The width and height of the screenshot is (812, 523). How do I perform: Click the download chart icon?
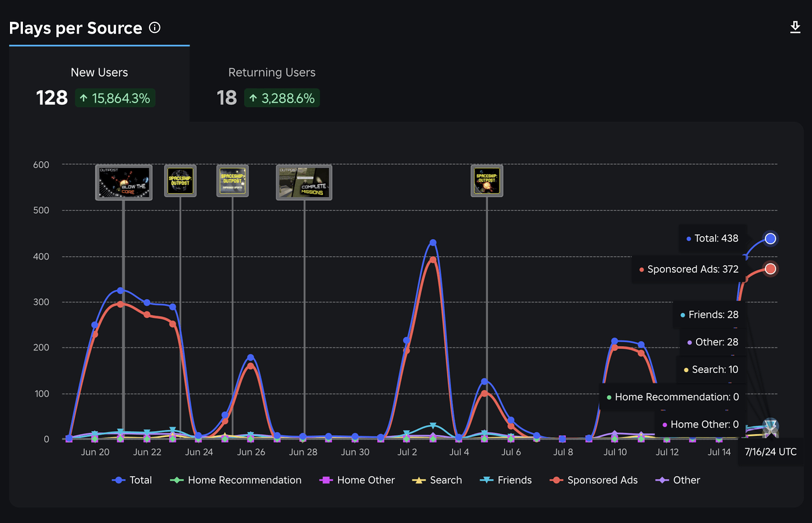[x=795, y=27]
